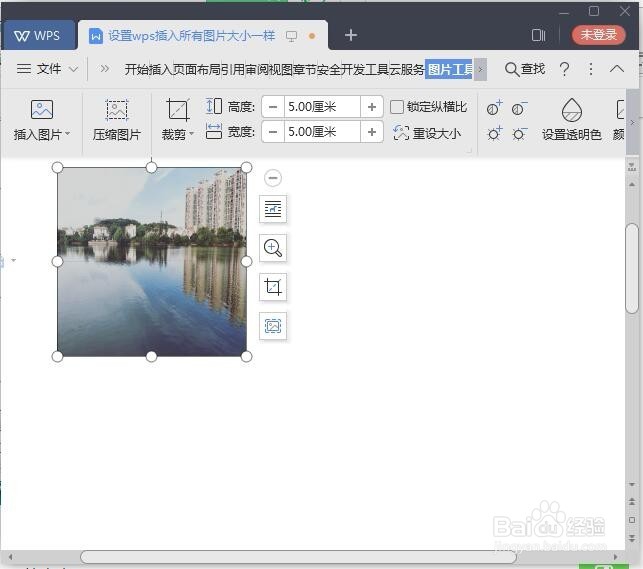Click the floating picture border icon
This screenshot has height=569, width=643.
(x=273, y=326)
